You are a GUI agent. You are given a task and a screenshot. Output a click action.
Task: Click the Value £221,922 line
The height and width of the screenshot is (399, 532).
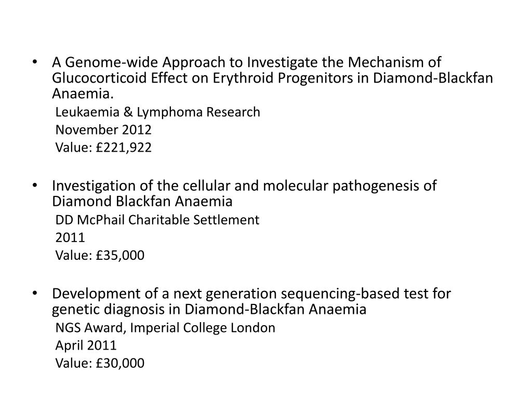click(103, 148)
